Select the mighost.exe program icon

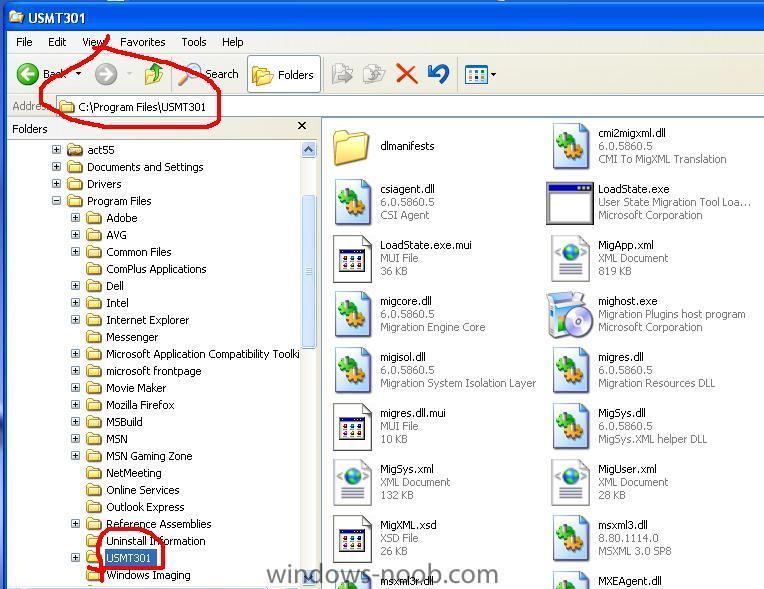(x=569, y=315)
